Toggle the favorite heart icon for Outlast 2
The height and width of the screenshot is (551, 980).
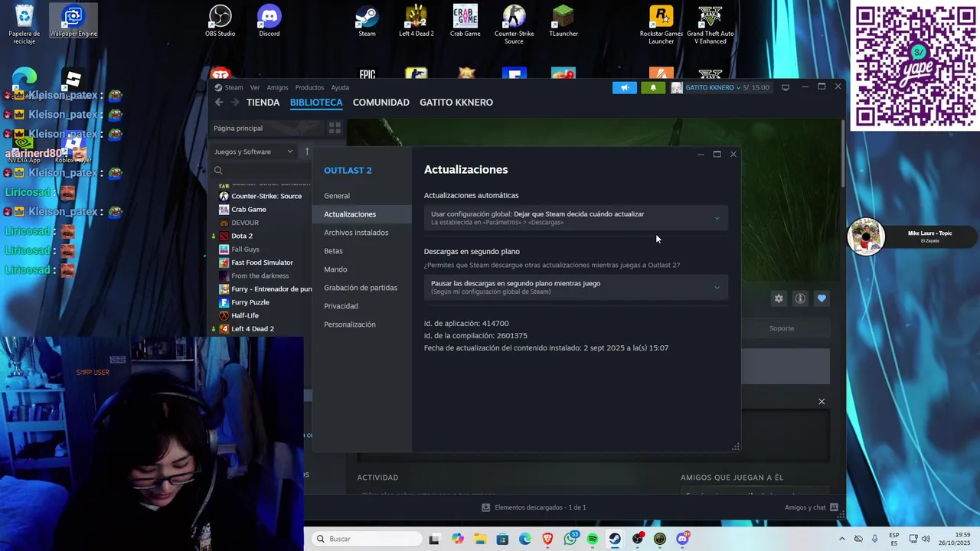[822, 298]
